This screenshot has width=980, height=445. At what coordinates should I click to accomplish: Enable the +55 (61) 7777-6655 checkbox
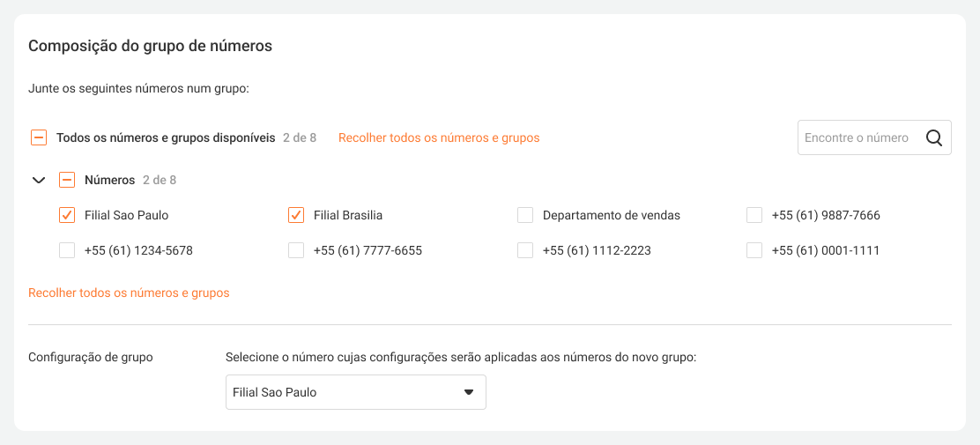pyautogui.click(x=296, y=251)
